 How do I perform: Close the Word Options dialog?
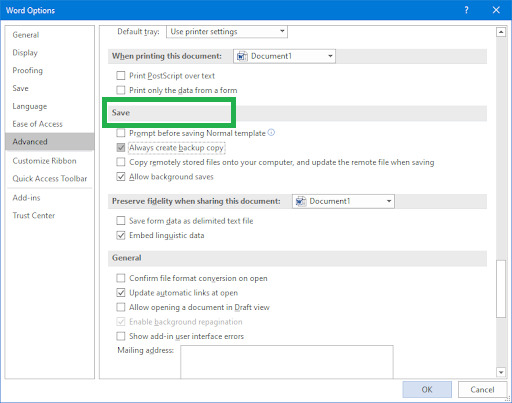pyautogui.click(x=496, y=10)
